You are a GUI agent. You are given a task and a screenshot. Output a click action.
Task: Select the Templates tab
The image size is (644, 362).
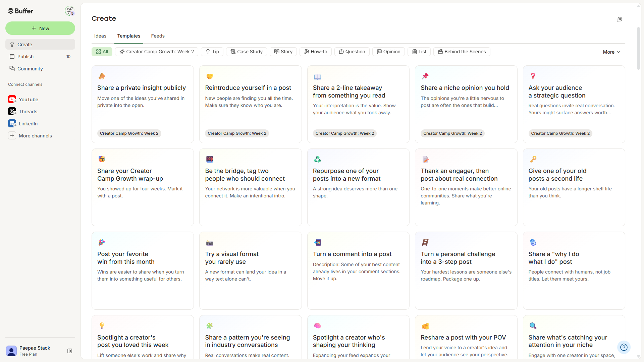129,36
